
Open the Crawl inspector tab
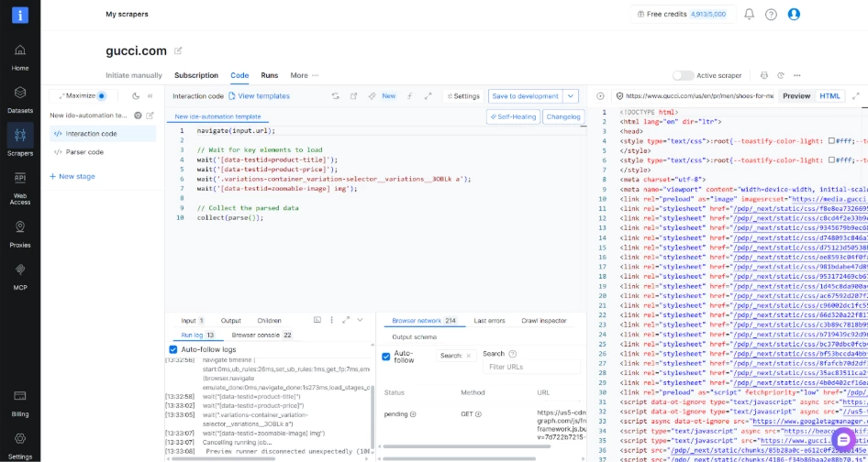point(543,320)
